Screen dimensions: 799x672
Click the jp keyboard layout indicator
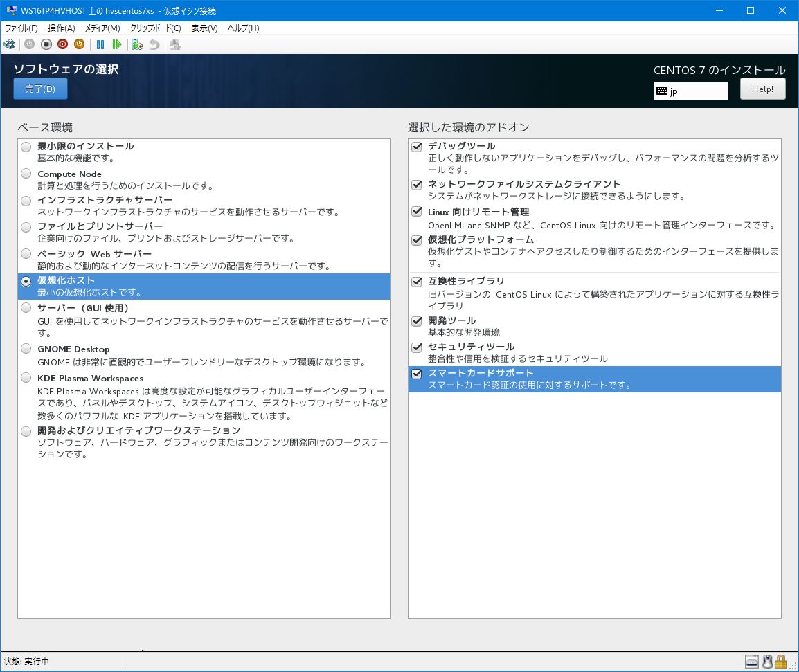[x=690, y=91]
